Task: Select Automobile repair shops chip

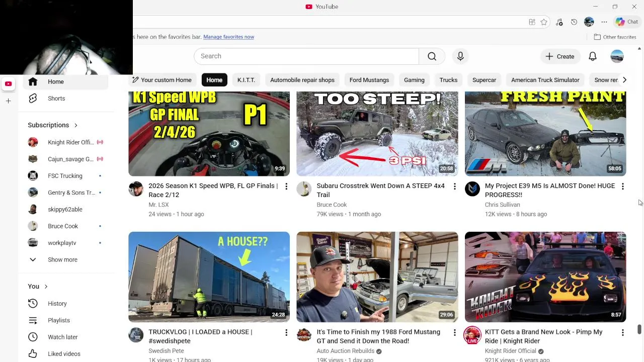Action: (302, 80)
